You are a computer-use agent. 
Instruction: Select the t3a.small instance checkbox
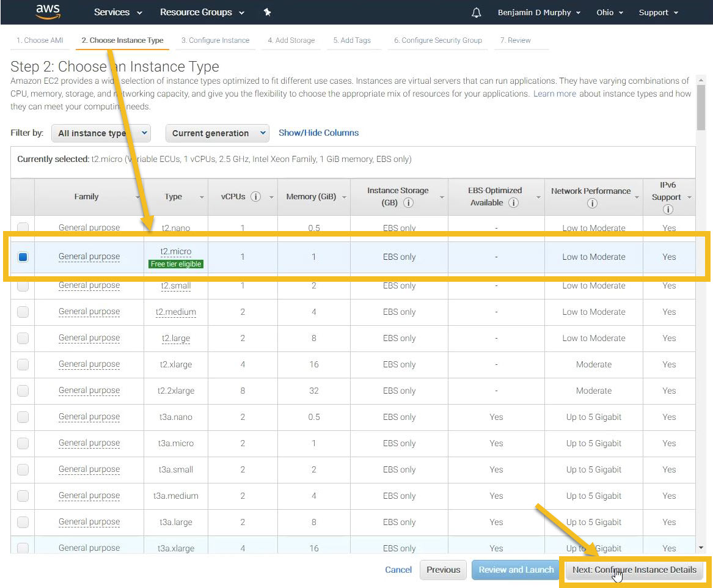pyautogui.click(x=23, y=470)
